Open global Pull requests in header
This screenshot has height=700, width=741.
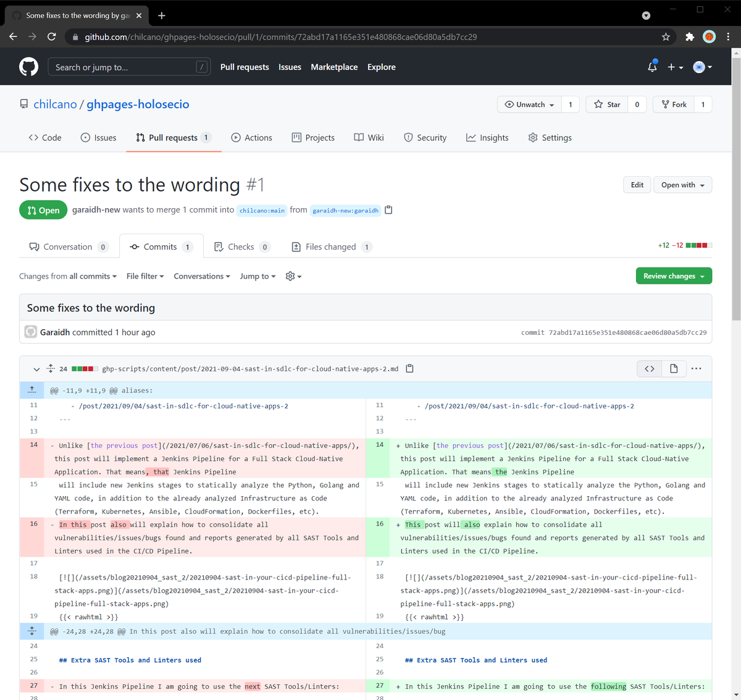tap(245, 67)
